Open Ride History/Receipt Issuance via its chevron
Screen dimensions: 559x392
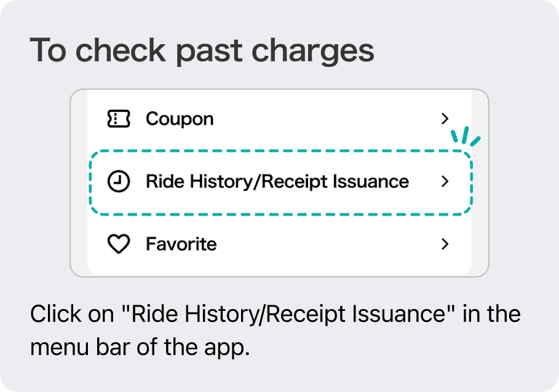445,182
